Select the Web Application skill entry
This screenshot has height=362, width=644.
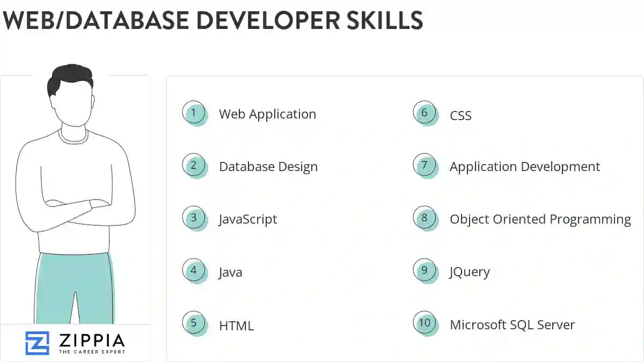click(x=267, y=114)
